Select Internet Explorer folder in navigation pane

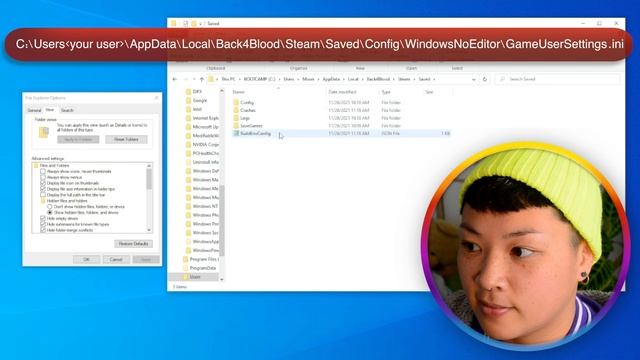[205, 118]
